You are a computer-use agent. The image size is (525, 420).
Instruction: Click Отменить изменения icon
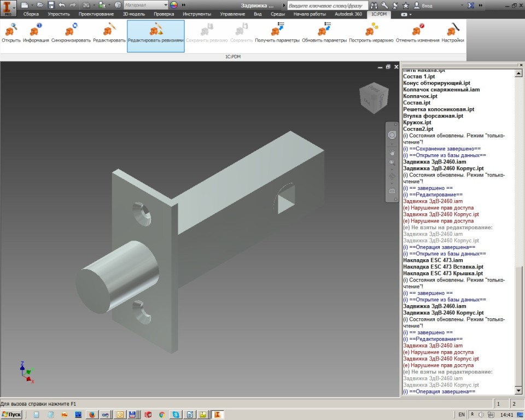[x=418, y=32]
